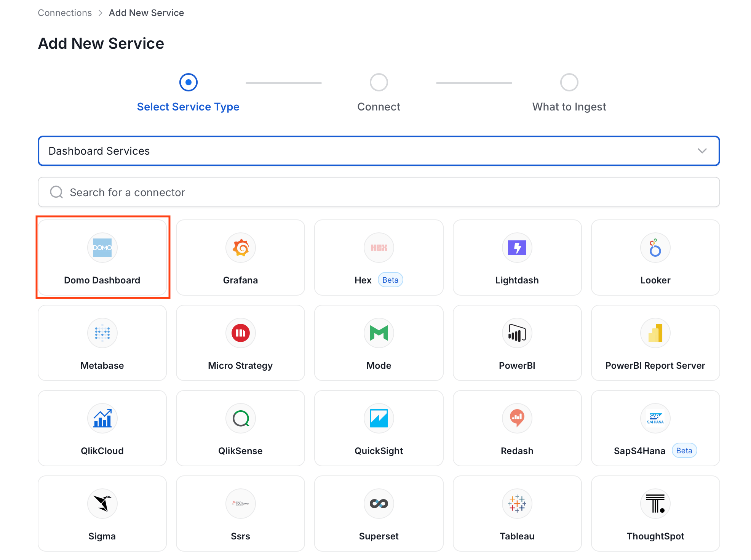Click the QlikCloud label text

pos(102,451)
